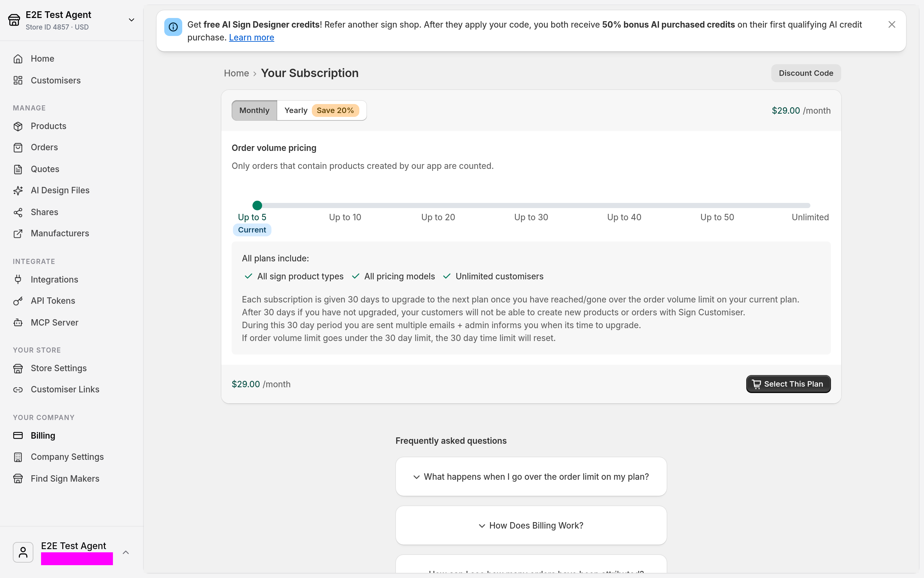Click the green slider handle at Up to 5
924x578 pixels.
coord(257,206)
